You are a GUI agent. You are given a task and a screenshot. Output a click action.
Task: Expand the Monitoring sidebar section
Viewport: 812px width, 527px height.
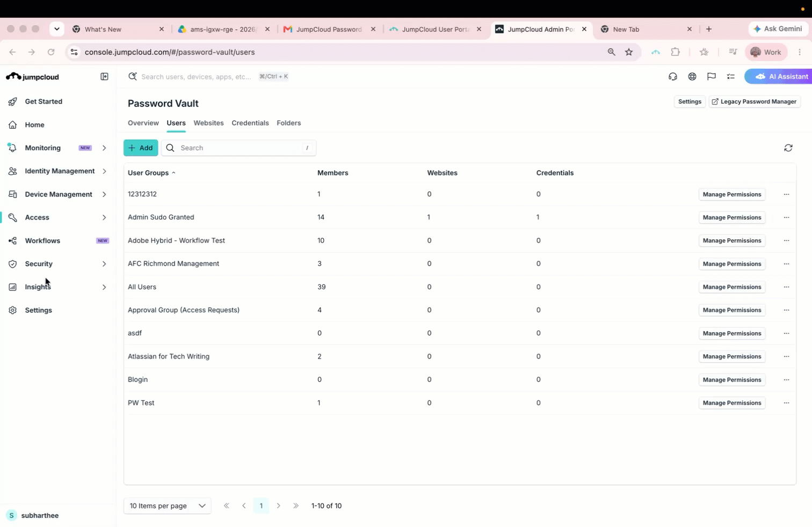pos(104,148)
